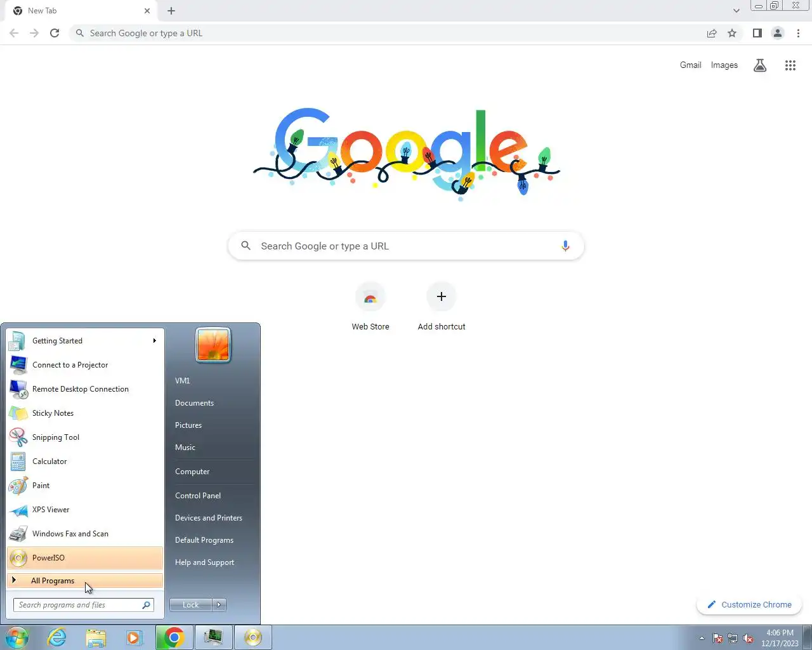Click the PowerISO disc taskbar icon
The image size is (812, 650).
click(252, 637)
